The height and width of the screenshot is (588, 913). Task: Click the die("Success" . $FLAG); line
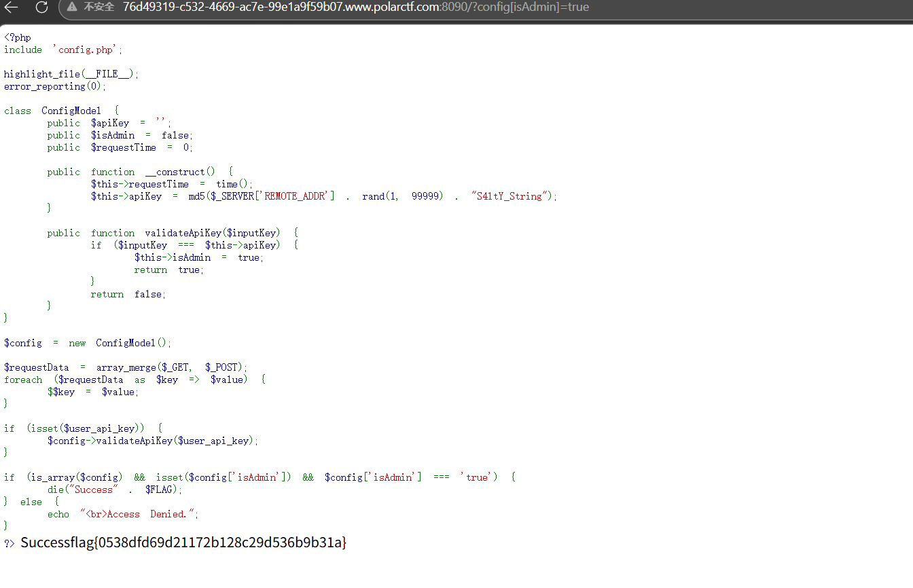click(115, 490)
